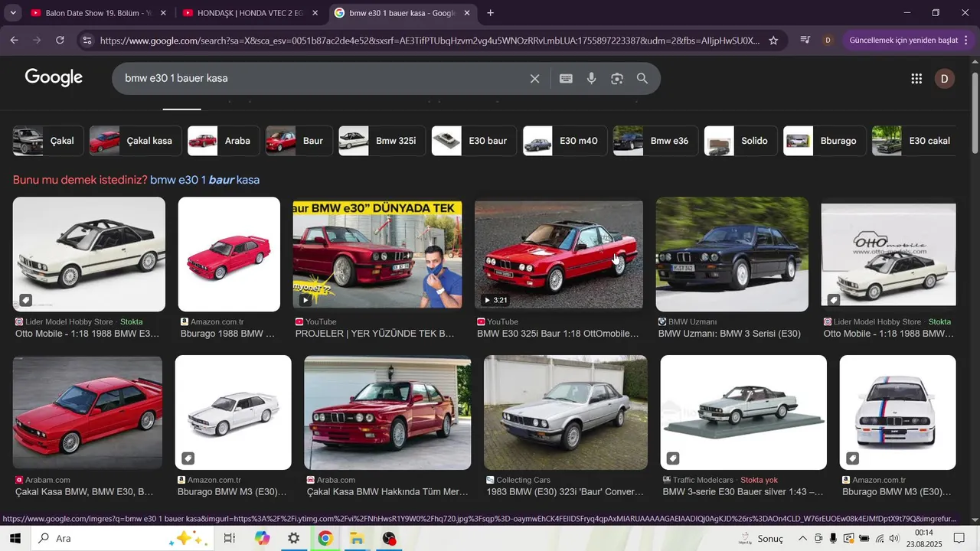Filter by Bmw 325i chip
The width and height of the screenshot is (980, 551).
[383, 141]
